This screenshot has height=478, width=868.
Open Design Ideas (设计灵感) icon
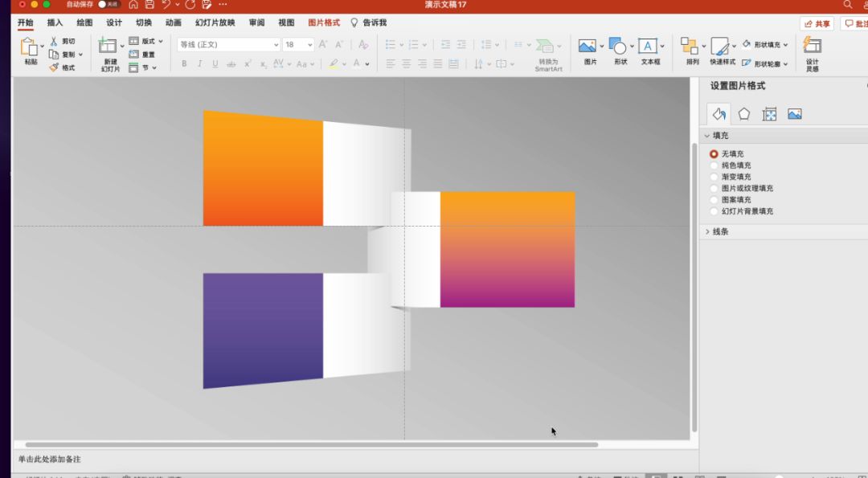[812, 46]
